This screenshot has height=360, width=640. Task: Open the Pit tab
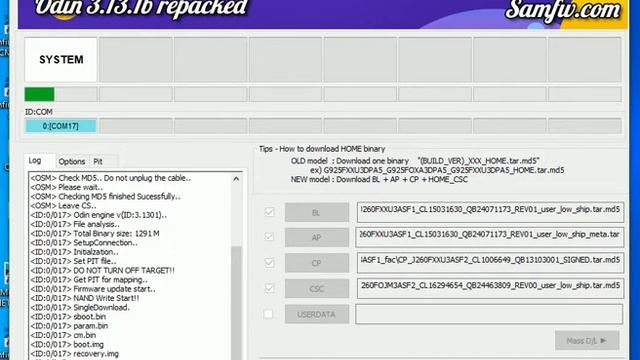click(98, 162)
